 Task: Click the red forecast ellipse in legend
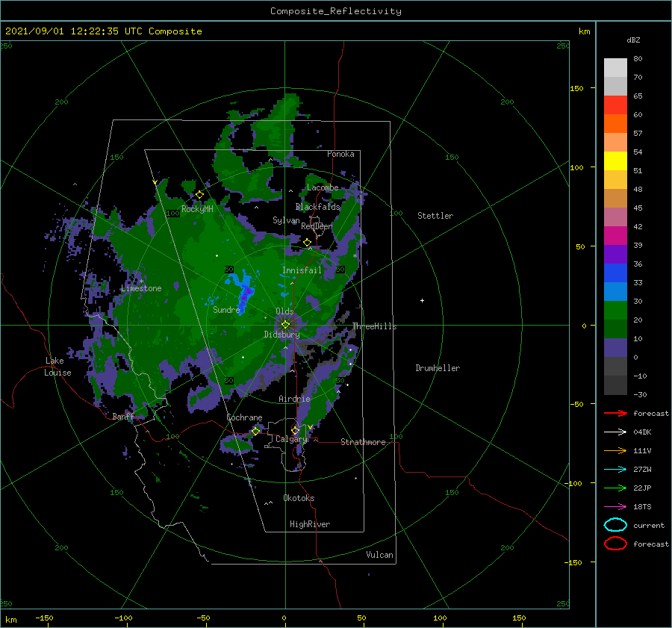tap(615, 544)
